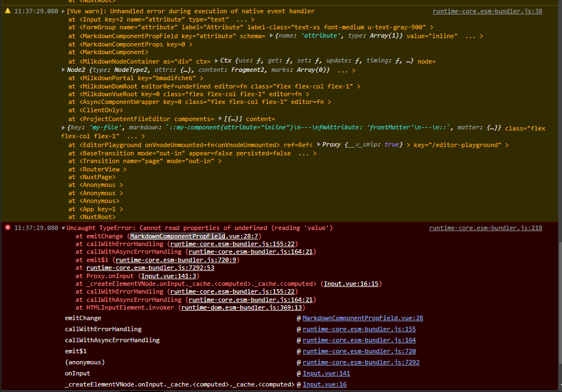Select the 'emitChange' call stack entry
This screenshot has height=392, width=562.
click(x=83, y=318)
